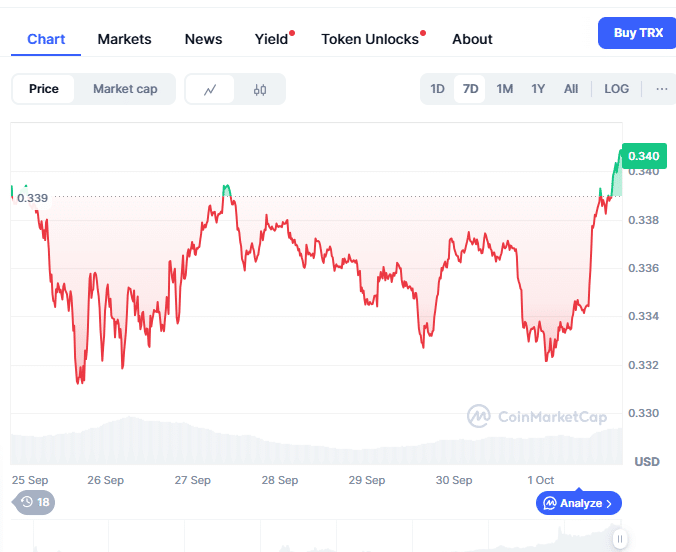Screen dimensions: 676x552
Task: Open the News tab
Action: 203,39
